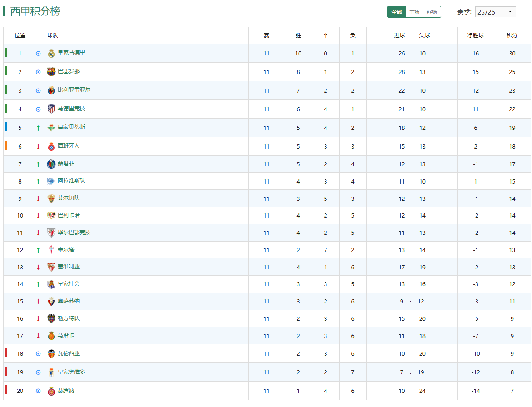
Task: Click the 净胜球 column header
Action: coord(476,35)
